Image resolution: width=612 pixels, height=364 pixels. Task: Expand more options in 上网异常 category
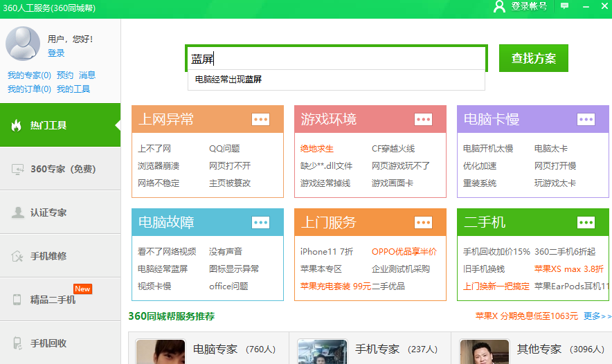pos(260,119)
